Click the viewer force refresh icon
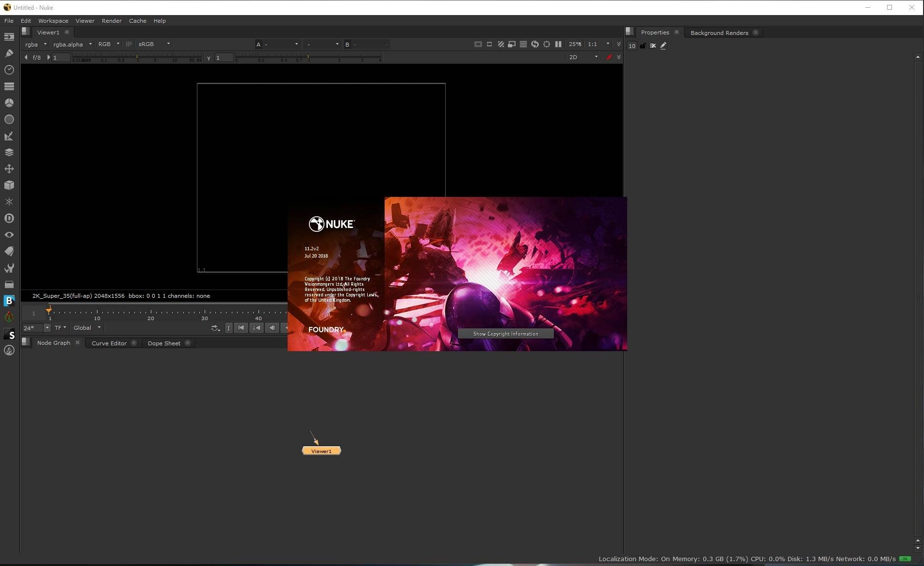 (x=535, y=44)
